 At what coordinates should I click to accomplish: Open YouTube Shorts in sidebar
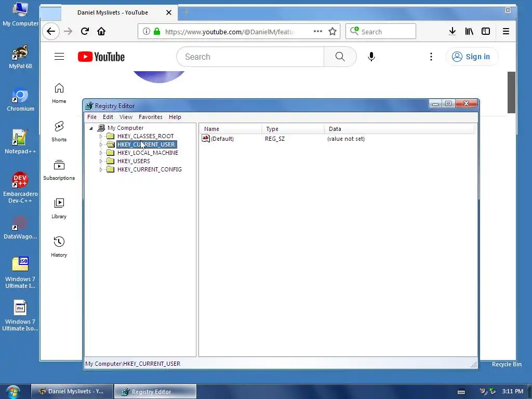tap(59, 131)
